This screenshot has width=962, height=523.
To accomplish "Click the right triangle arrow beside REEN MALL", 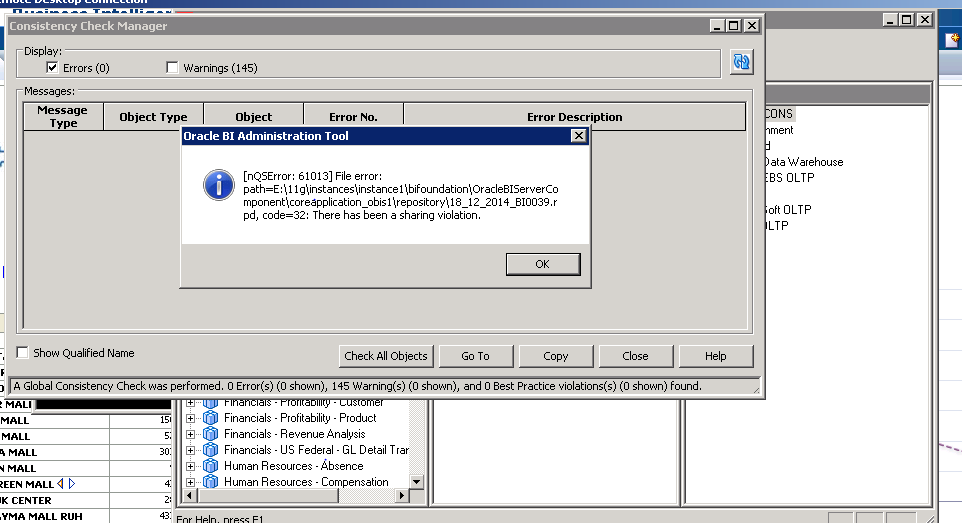I will [72, 484].
